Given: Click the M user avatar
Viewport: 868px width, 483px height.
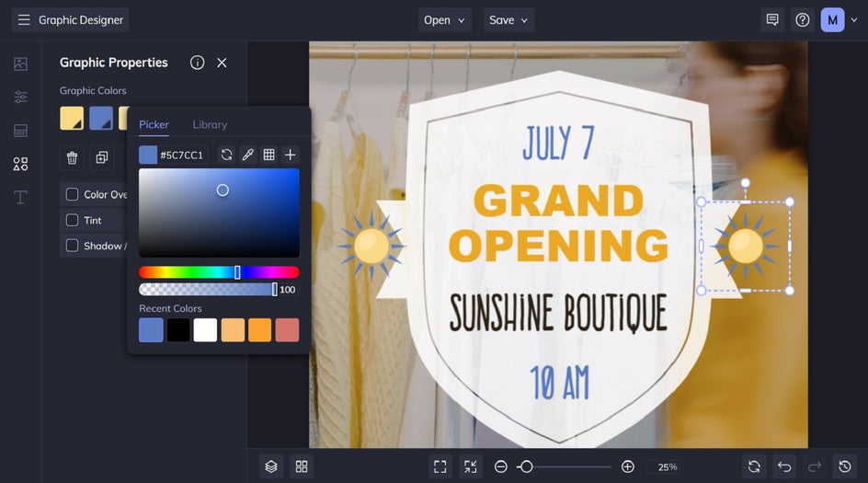Looking at the screenshot, I should (x=832, y=20).
